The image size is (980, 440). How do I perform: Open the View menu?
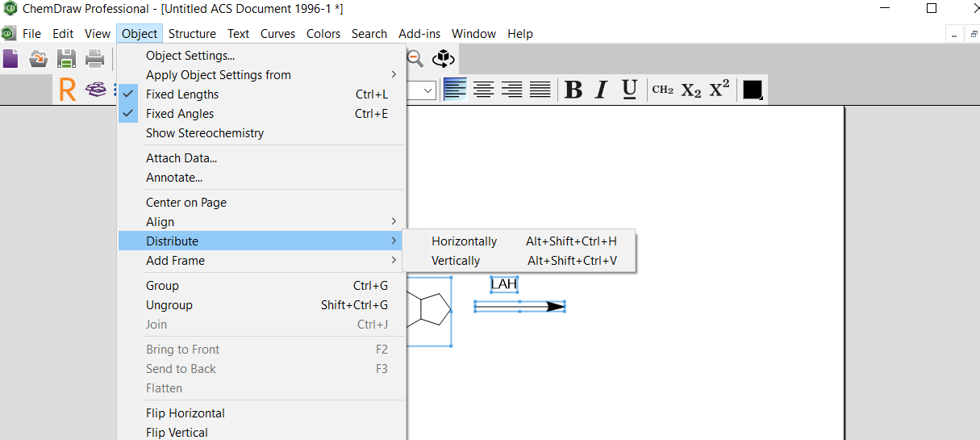coord(98,34)
